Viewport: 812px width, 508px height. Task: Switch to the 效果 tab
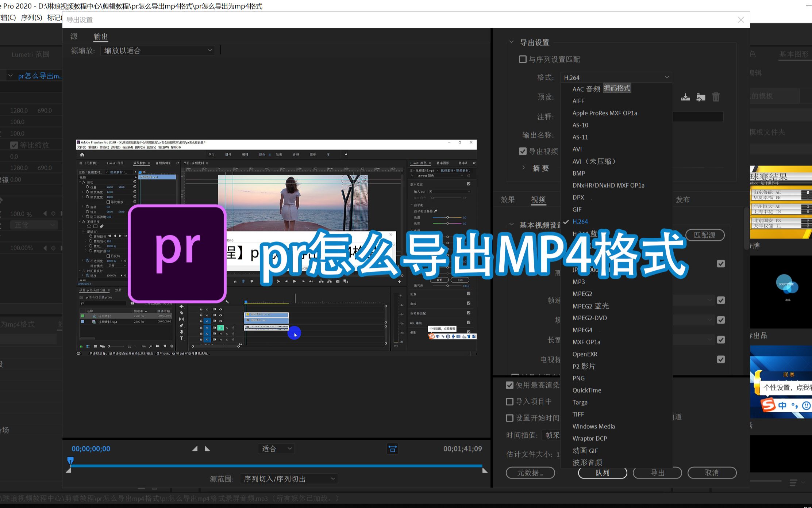click(508, 199)
